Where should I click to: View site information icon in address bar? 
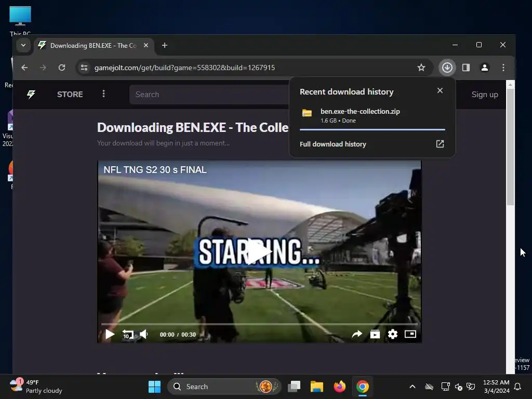coord(84,68)
